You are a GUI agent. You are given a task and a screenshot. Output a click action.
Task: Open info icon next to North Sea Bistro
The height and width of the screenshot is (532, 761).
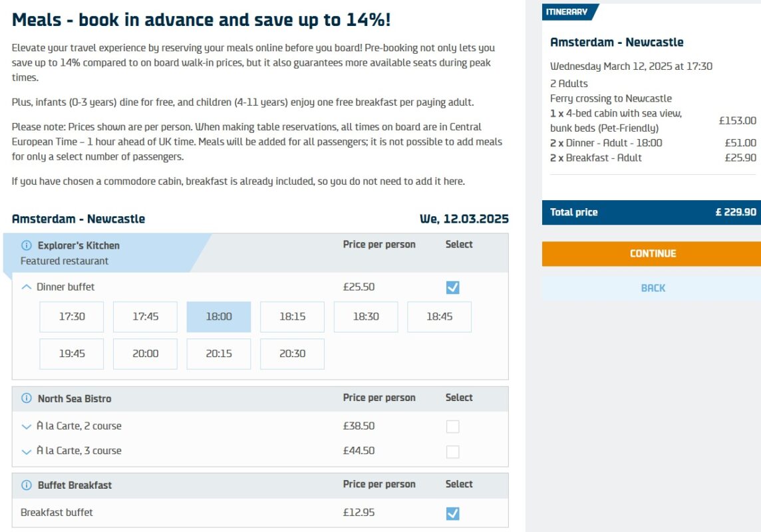click(27, 398)
